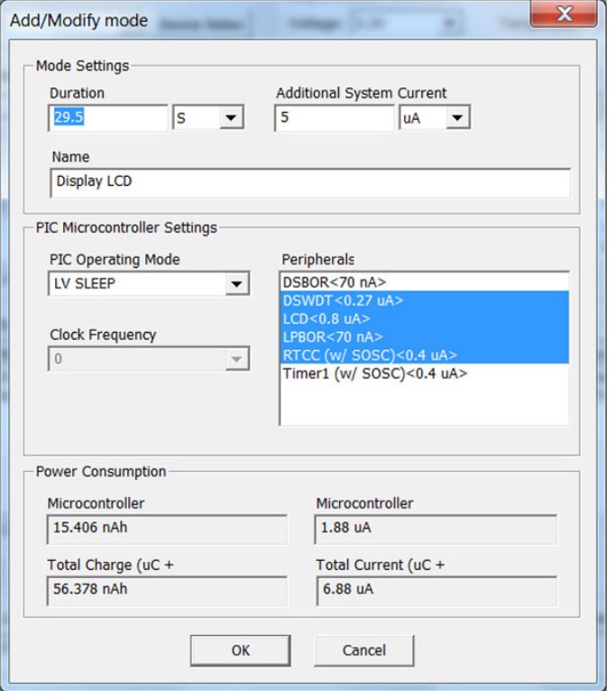The image size is (616, 691).
Task: Select the Timer1 (w/ SOSC) peripheral
Action: 424,373
